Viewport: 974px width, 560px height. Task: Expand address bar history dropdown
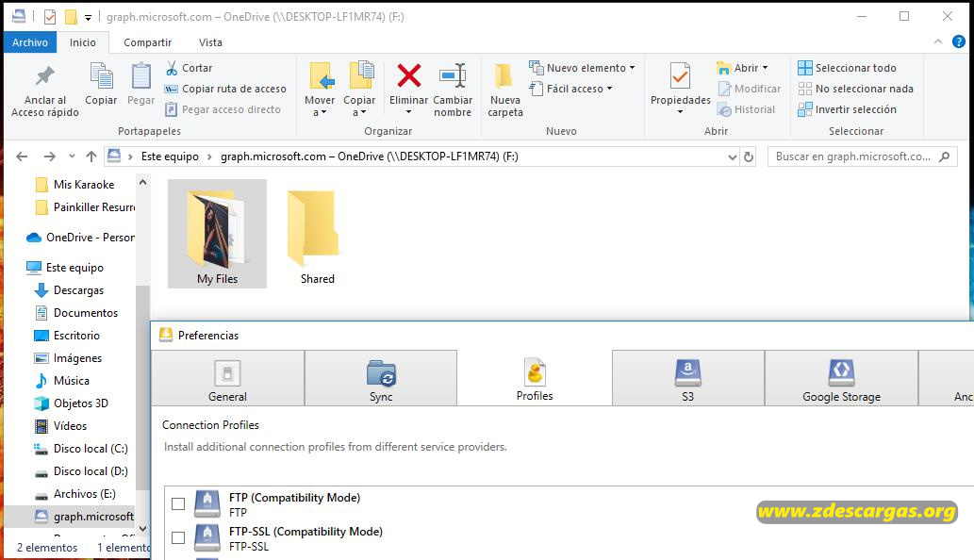[x=733, y=157]
